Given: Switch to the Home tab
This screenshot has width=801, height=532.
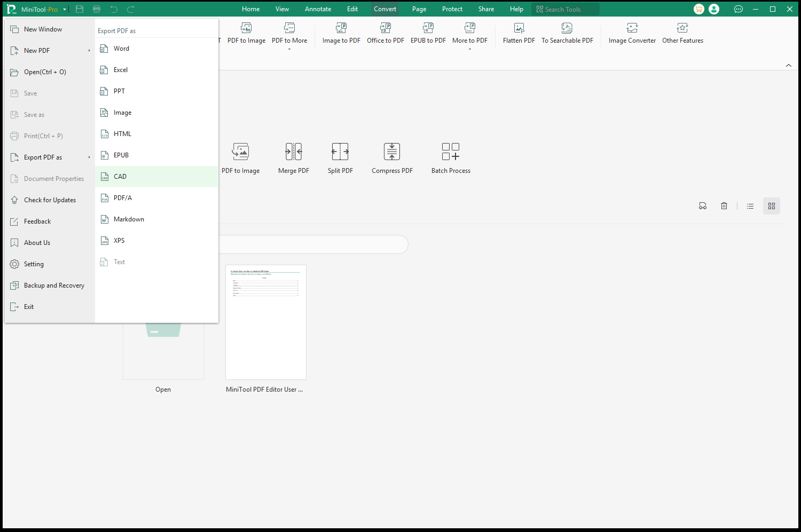Looking at the screenshot, I should click(251, 9).
